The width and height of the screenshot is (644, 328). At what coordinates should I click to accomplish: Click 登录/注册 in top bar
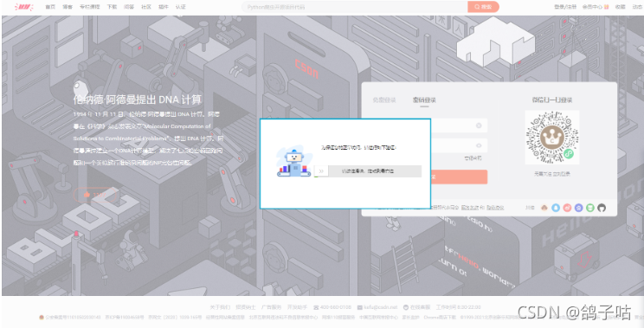(565, 7)
